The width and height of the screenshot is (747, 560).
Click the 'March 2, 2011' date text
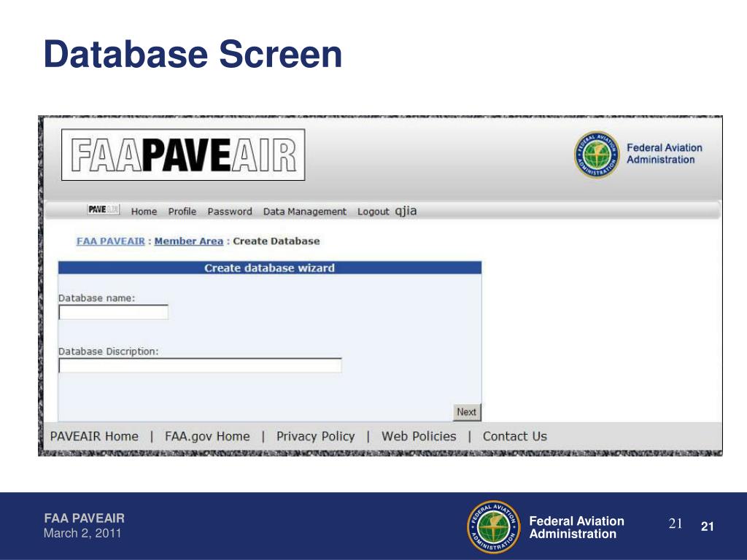(82, 533)
